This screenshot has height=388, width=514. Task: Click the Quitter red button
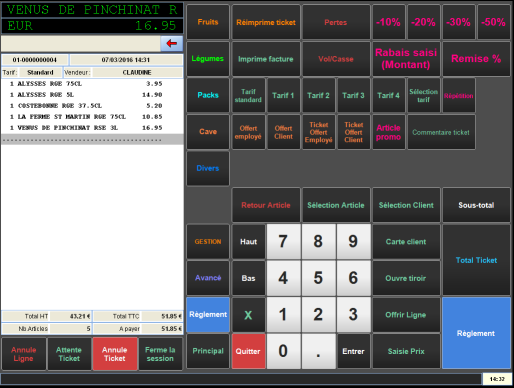(248, 351)
